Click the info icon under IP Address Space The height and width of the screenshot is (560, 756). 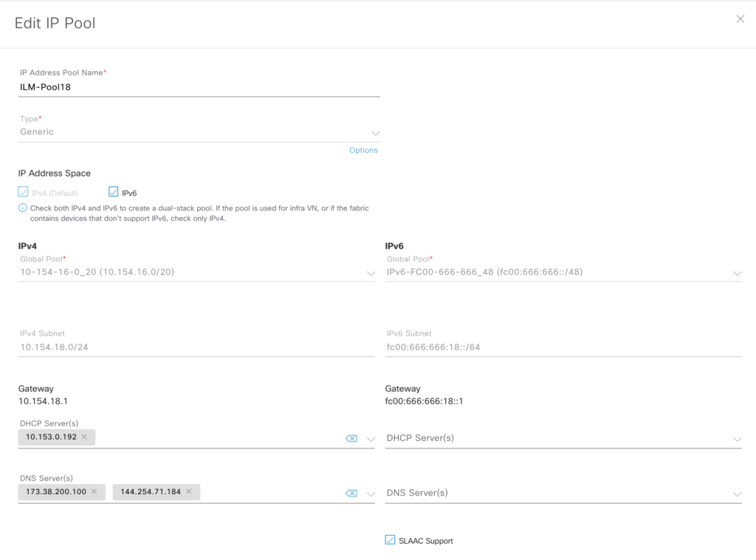pos(22,208)
